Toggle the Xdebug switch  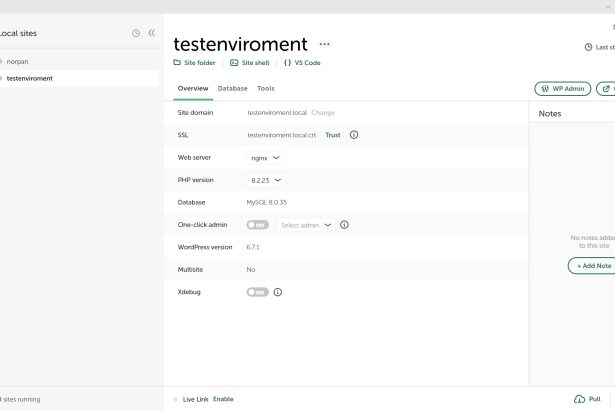(257, 292)
